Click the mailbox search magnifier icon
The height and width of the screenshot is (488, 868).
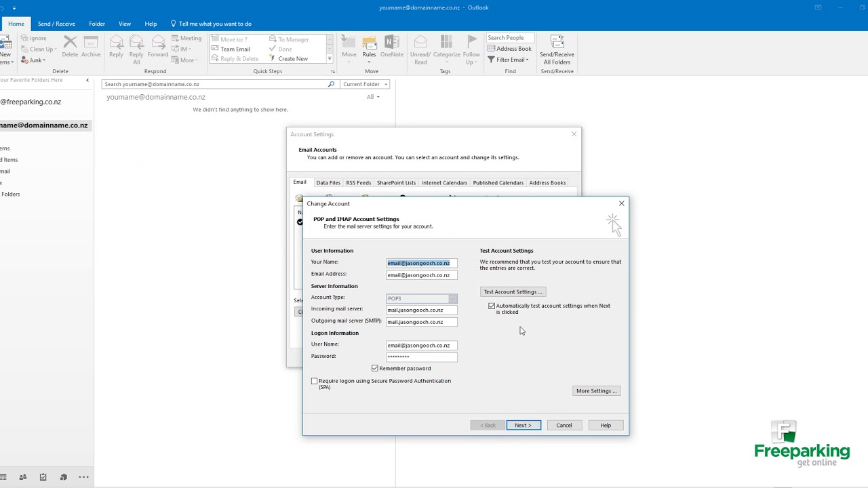point(331,84)
